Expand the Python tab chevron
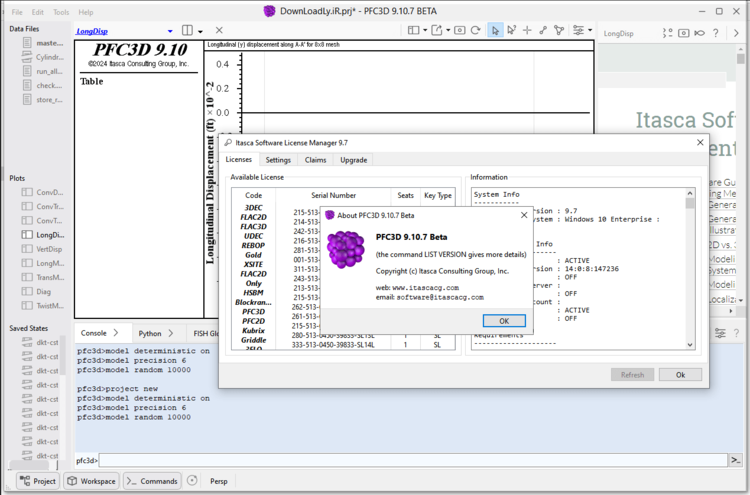Screen dimensions: 750x495 pyautogui.click(x=169, y=333)
